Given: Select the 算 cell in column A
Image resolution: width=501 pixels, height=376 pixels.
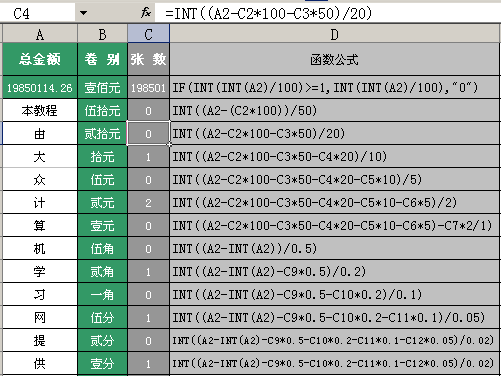Looking at the screenshot, I should click(x=40, y=225).
